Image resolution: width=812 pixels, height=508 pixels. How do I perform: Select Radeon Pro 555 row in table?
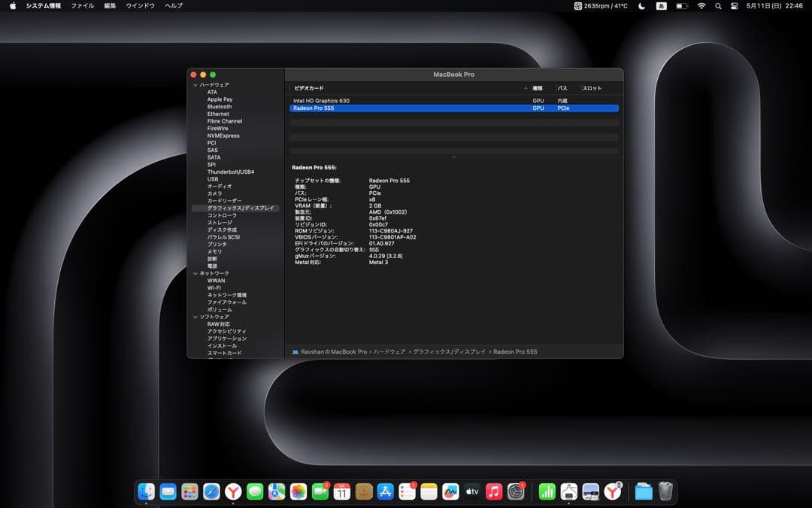click(454, 108)
